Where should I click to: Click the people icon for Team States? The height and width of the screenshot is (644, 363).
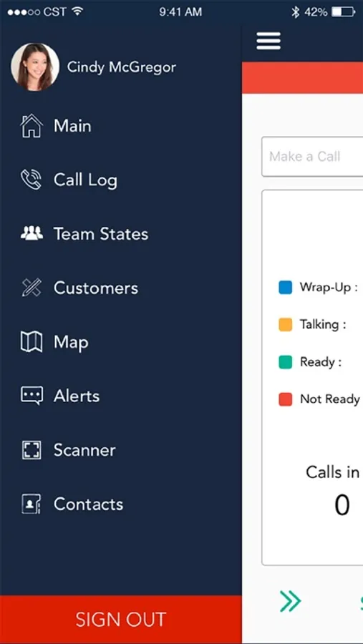tap(32, 234)
